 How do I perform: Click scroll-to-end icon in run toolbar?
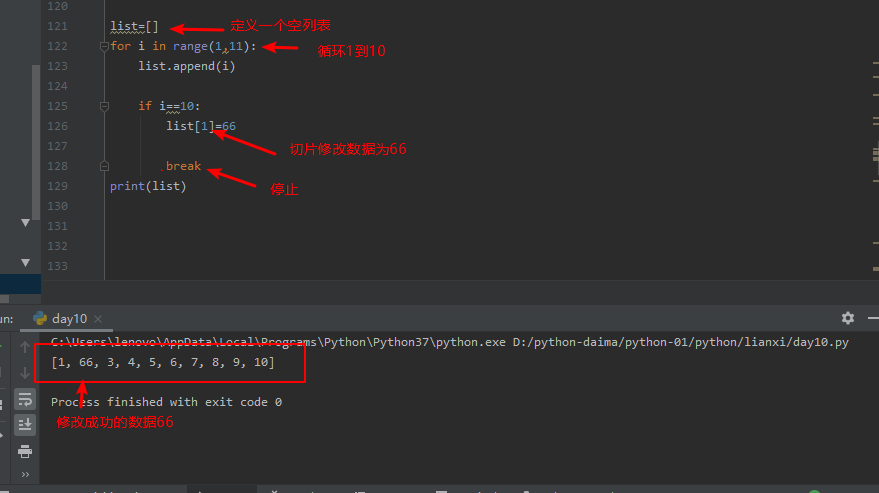(25, 425)
